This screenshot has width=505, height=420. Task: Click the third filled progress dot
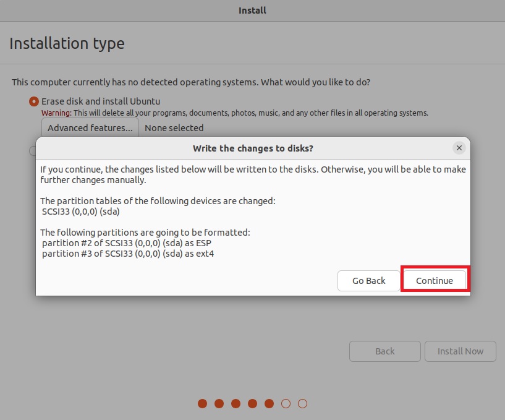[236, 403]
